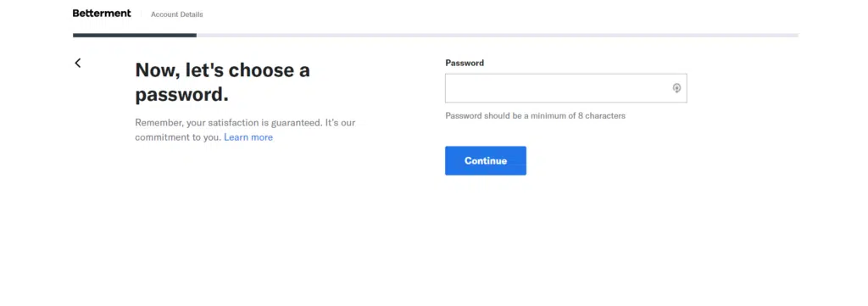Image resolution: width=868 pixels, height=306 pixels.
Task: Submit the password with Continue
Action: 486,160
